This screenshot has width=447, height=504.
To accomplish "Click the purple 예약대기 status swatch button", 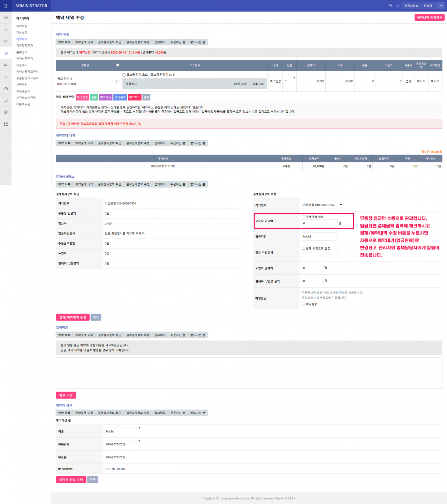I will pyautogui.click(x=105, y=97).
